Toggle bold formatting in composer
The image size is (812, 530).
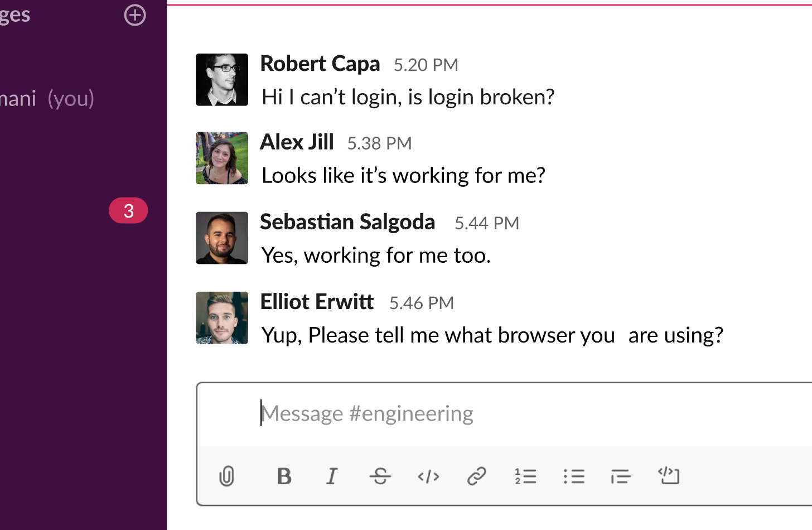click(284, 476)
